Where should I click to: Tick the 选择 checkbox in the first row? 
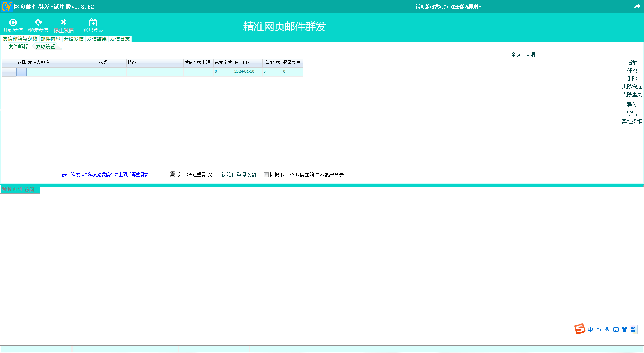21,72
